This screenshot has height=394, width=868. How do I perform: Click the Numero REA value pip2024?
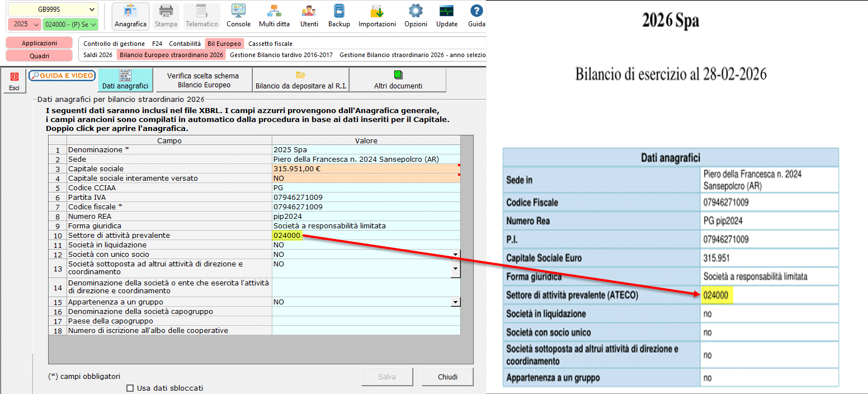pos(366,217)
